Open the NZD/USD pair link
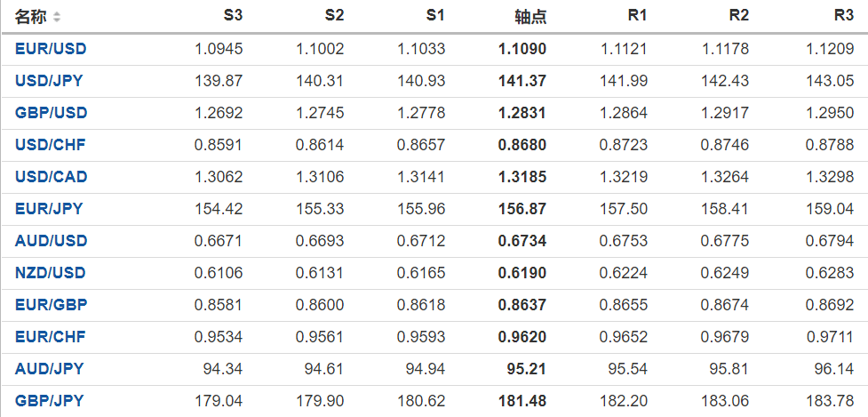 click(x=51, y=273)
